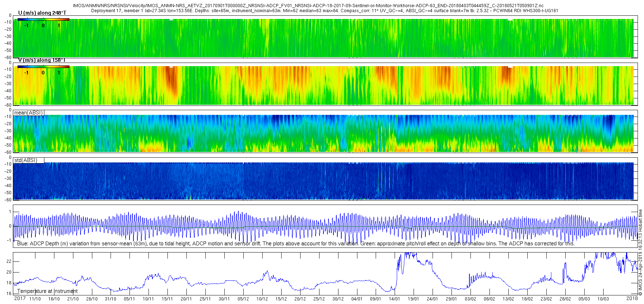Click the 15/11 date tick label
Image resolution: width=644 pixels, height=304 pixels.
point(167,299)
